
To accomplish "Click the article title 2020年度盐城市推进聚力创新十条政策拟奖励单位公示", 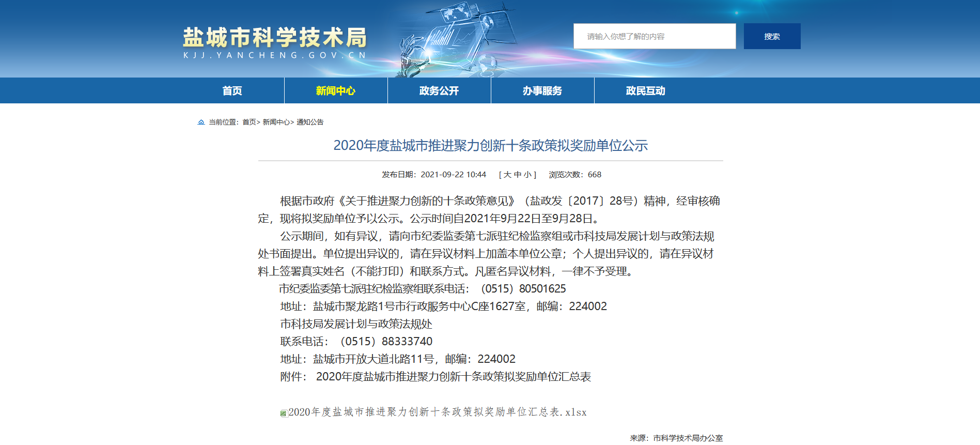I will (490, 146).
